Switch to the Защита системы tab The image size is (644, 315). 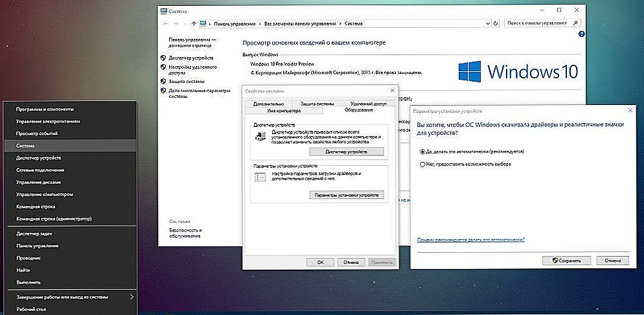point(317,104)
